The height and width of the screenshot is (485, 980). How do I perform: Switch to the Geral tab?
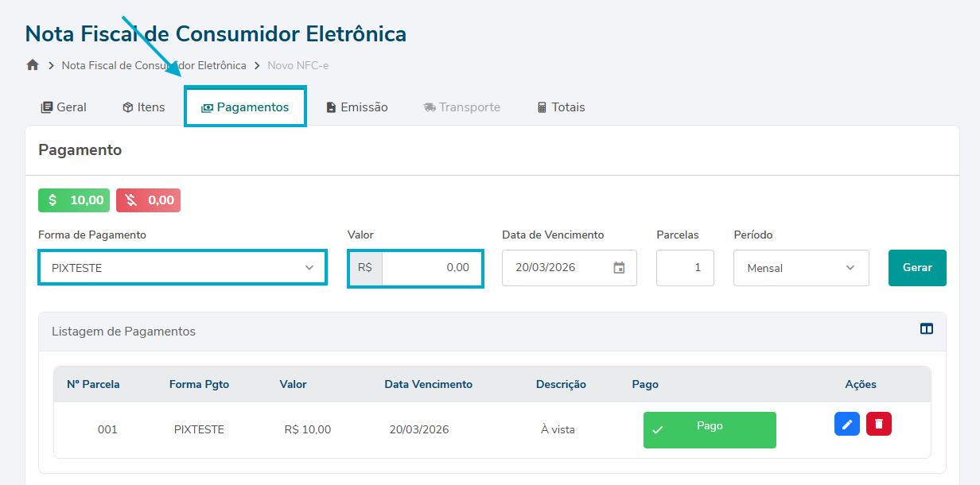[64, 107]
